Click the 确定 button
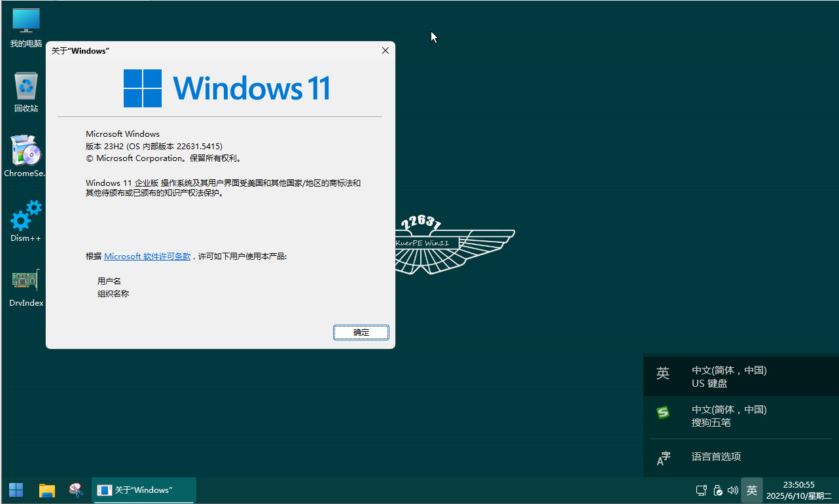839x504 pixels. click(x=361, y=333)
